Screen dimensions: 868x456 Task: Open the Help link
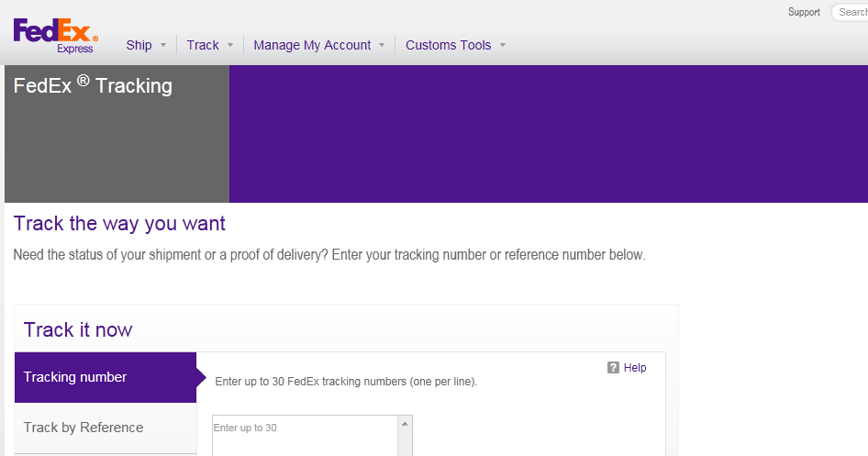point(635,368)
